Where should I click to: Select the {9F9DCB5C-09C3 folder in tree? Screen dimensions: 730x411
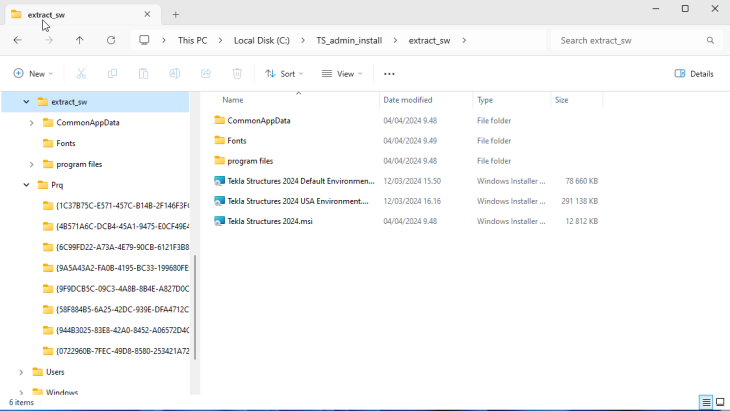pyautogui.click(x=122, y=289)
